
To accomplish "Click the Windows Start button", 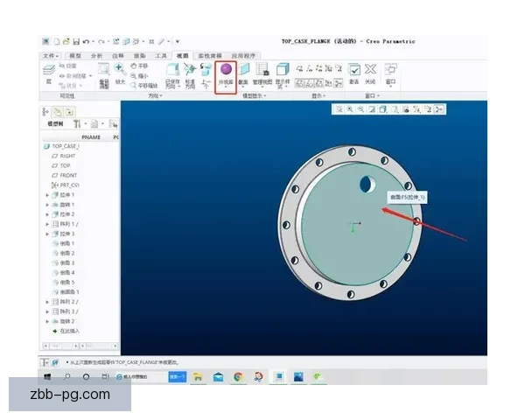I will [x=47, y=377].
